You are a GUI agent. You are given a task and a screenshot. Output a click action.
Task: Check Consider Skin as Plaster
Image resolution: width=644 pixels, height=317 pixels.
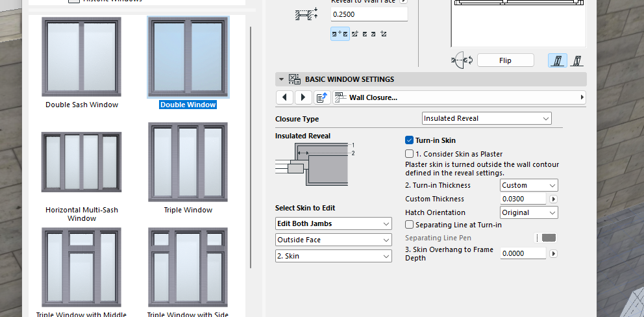pos(409,154)
